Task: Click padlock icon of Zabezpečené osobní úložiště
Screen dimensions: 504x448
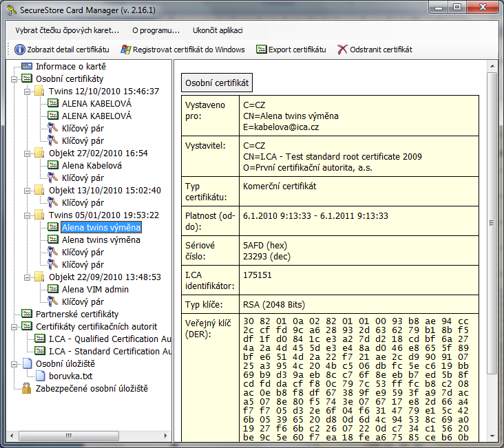Action: point(27,388)
